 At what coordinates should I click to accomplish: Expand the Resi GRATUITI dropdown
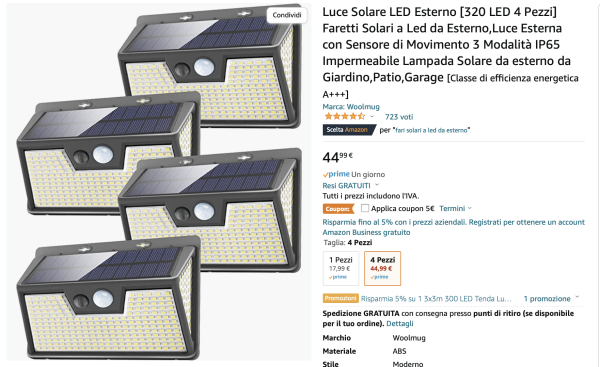pos(350,186)
